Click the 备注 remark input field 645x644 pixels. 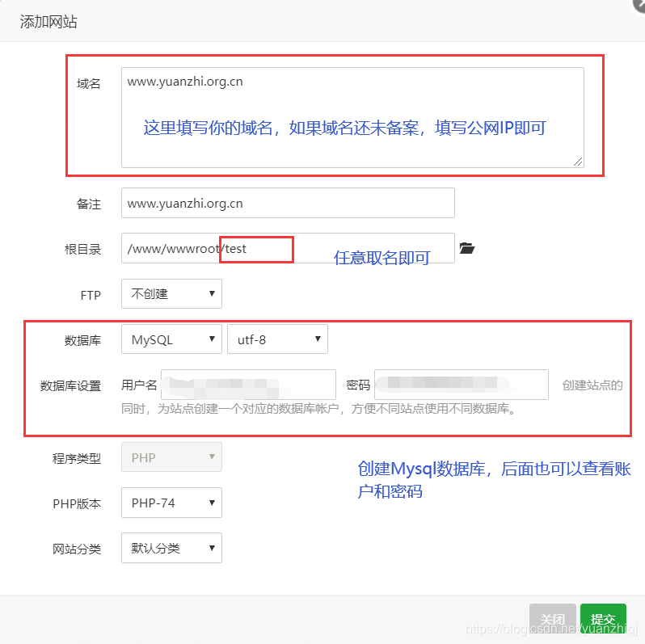(x=288, y=203)
